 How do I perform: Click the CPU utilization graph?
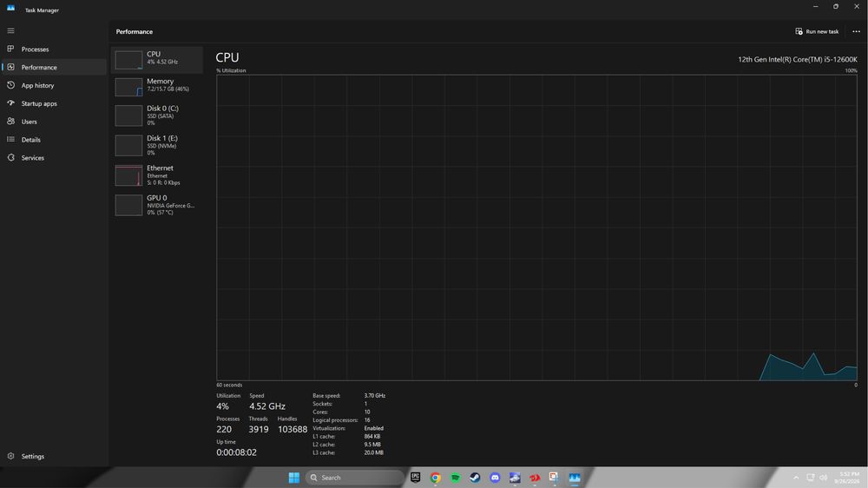tap(536, 228)
